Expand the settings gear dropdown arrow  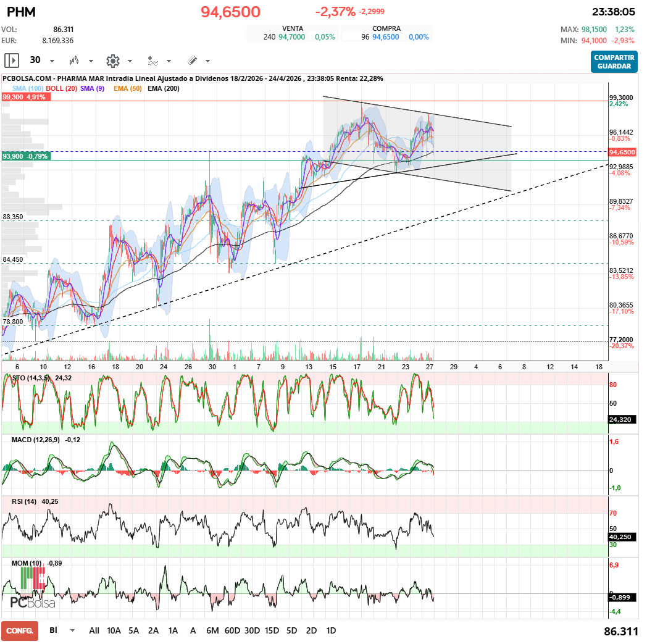130,61
